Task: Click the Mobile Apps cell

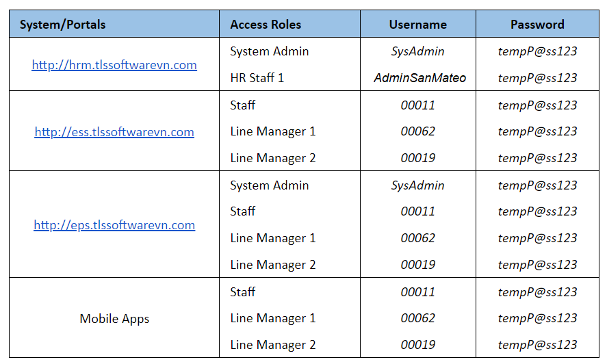Action: 114,319
